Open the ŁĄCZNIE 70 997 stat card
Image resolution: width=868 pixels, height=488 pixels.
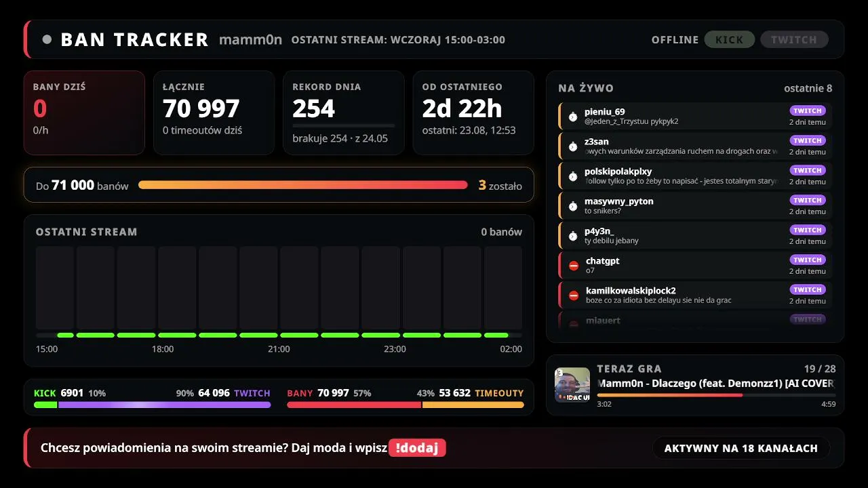coord(214,113)
